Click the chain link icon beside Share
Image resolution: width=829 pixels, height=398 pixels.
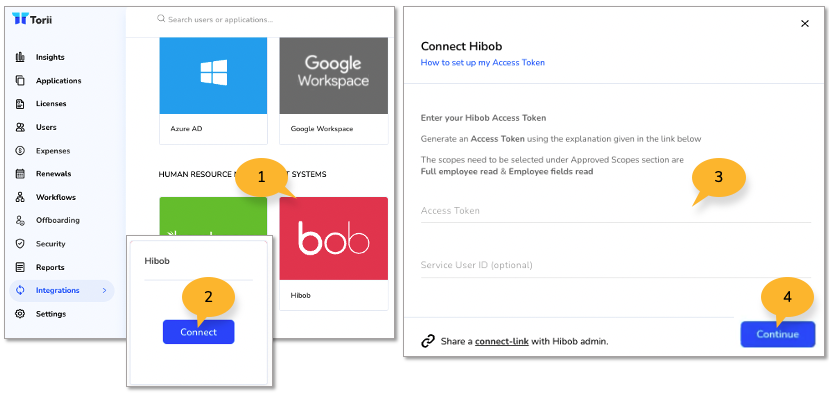[x=428, y=341]
